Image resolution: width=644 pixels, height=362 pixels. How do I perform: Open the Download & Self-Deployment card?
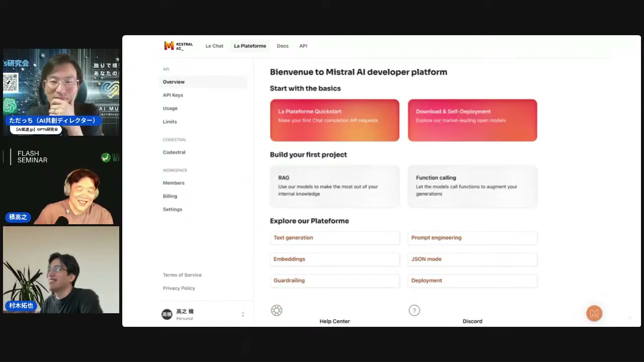pyautogui.click(x=472, y=120)
